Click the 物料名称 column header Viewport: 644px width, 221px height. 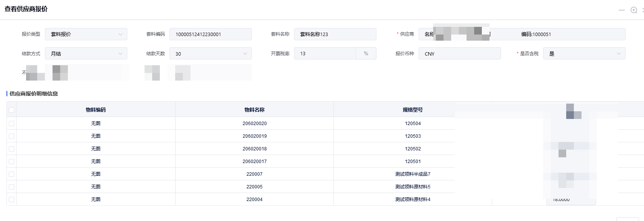coord(255,110)
